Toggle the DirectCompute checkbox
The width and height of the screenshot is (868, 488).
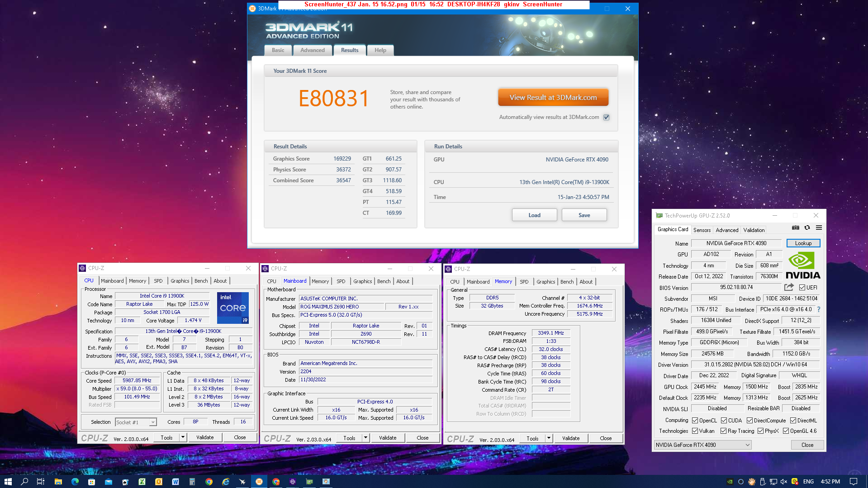[x=749, y=421]
